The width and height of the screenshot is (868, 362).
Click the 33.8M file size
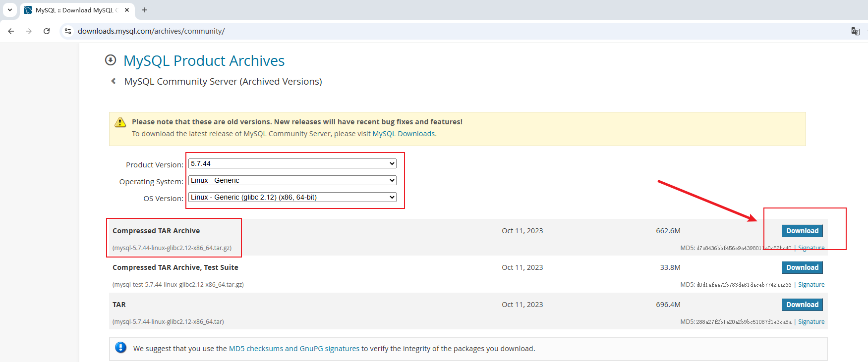click(670, 267)
